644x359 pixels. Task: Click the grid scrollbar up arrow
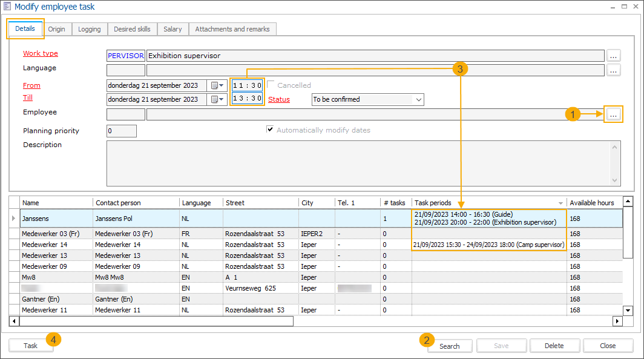628,202
